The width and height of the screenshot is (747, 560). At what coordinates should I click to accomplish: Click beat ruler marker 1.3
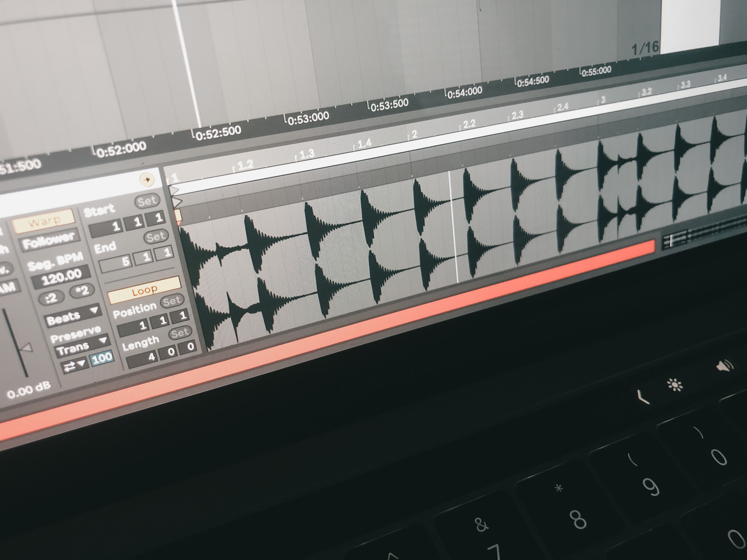307,154
